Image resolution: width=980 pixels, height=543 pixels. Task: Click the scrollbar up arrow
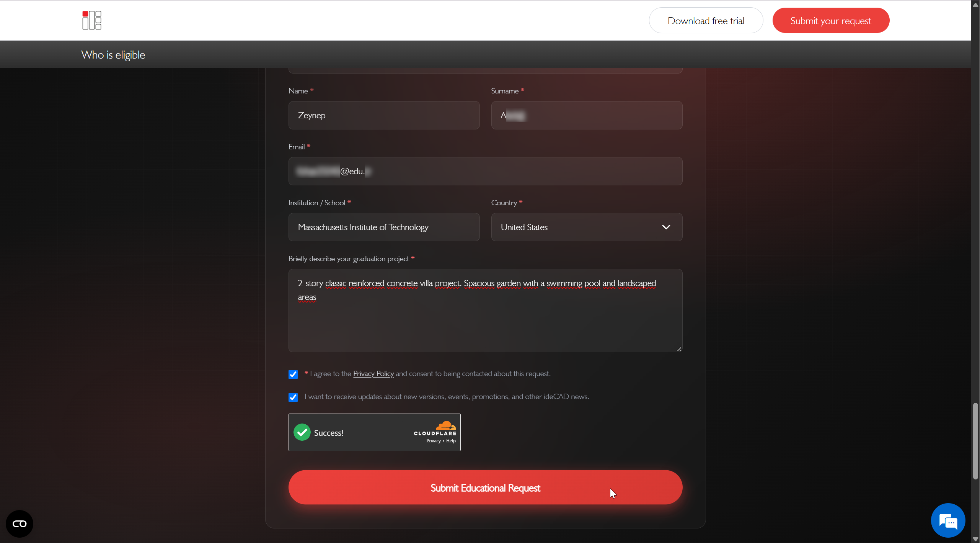pyautogui.click(x=975, y=4)
